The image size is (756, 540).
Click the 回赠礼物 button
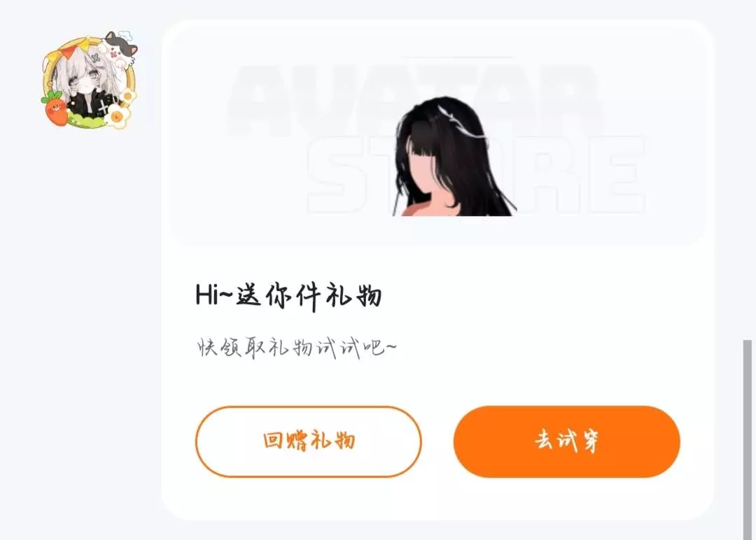[309, 441]
